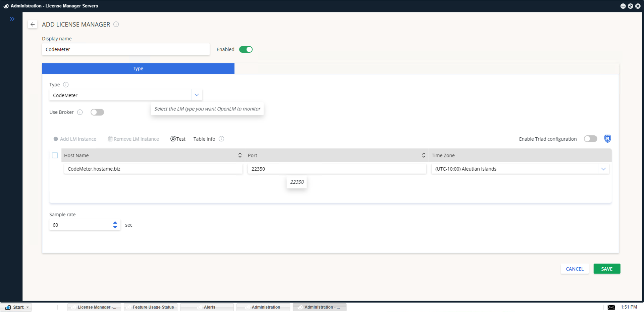Open the Time Zone dropdown for Aleutian Islands
The width and height of the screenshot is (644, 312).
pos(603,169)
